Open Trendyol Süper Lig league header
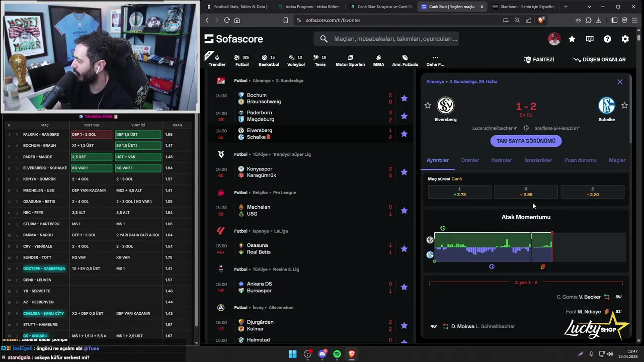Image resolution: width=644 pixels, height=362 pixels. pos(293,154)
